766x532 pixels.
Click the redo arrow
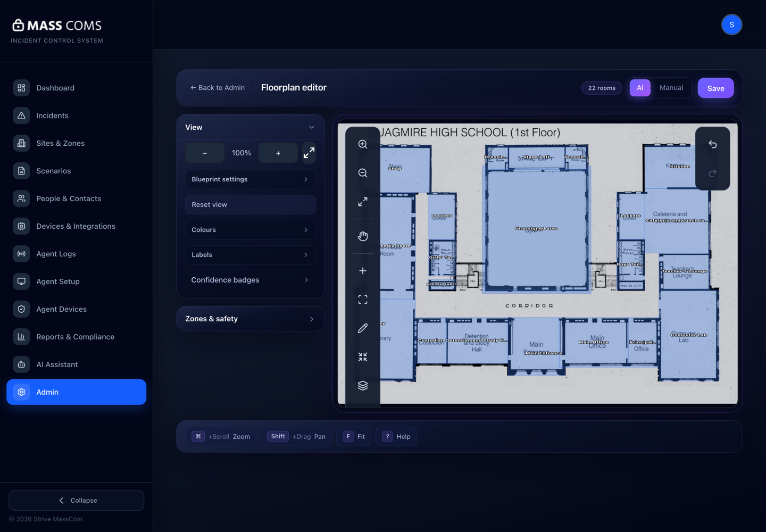tap(713, 173)
